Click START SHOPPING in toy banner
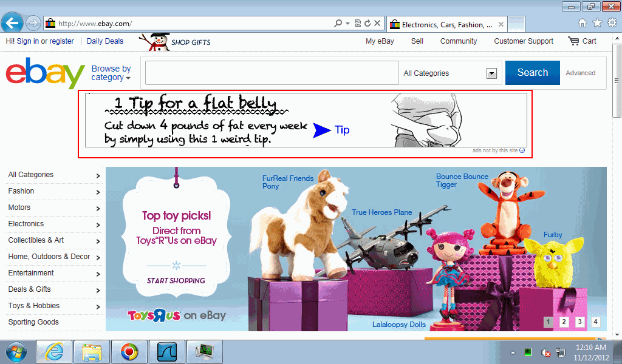 point(176,281)
